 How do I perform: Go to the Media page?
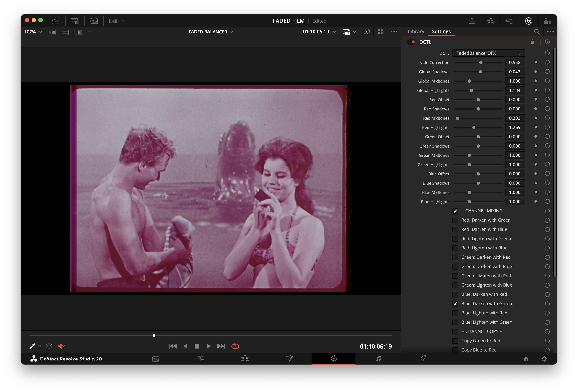point(155,359)
